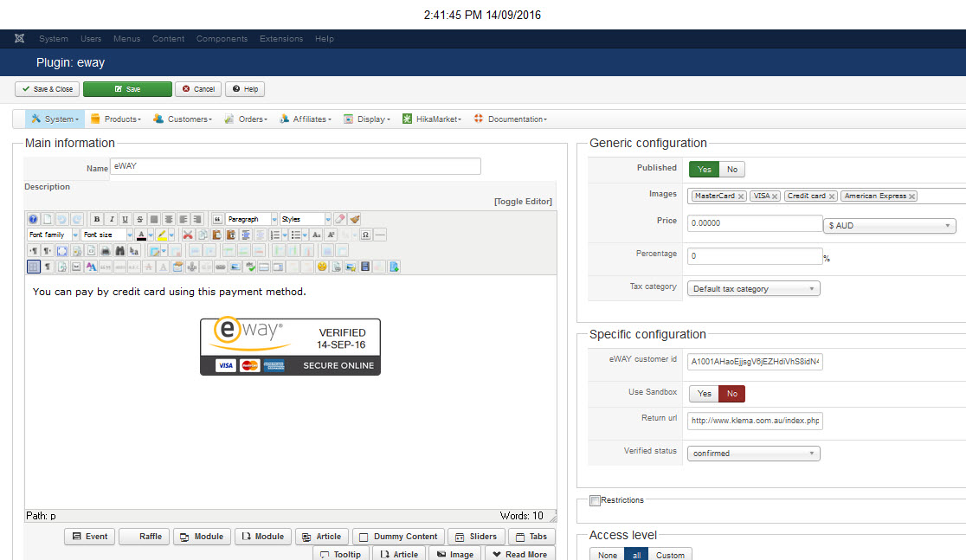Set Use Sandbox to Yes
The width and height of the screenshot is (966, 560).
pos(705,394)
